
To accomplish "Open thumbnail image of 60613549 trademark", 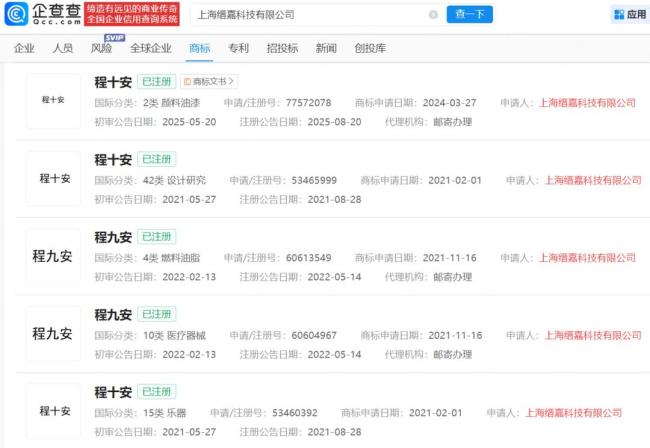I will pyautogui.click(x=53, y=256).
